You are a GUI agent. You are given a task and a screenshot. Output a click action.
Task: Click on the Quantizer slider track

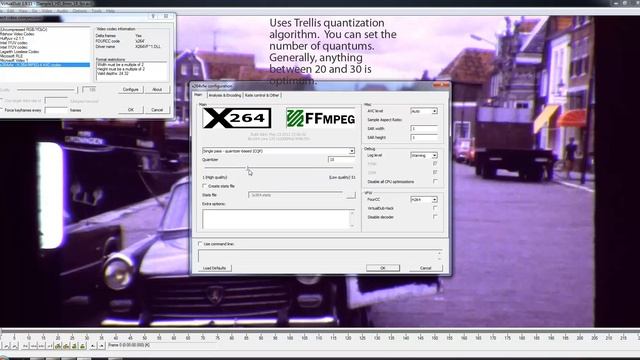[x=278, y=168]
